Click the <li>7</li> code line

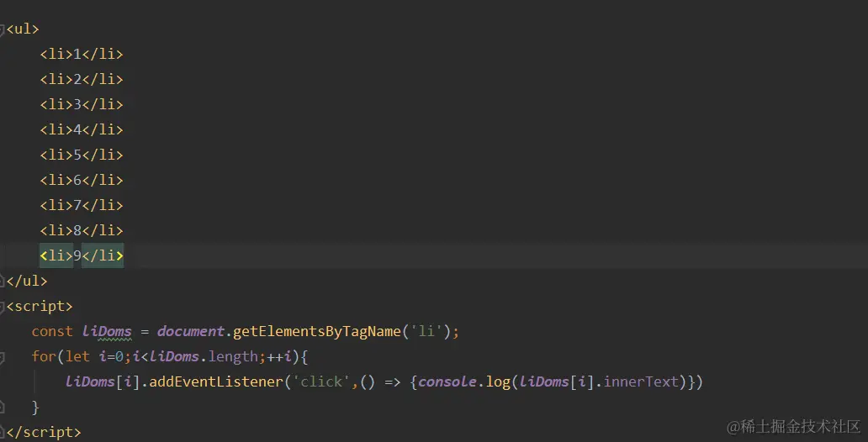82,205
